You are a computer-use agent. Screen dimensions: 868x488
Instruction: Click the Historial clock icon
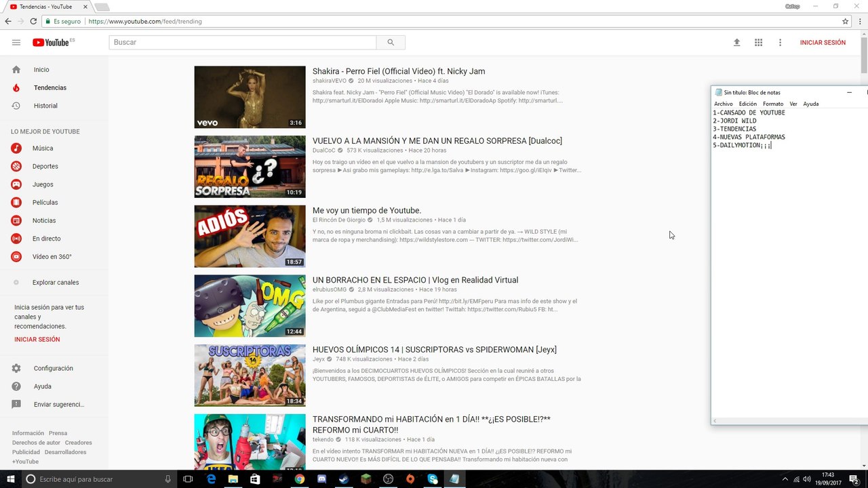pos(16,106)
